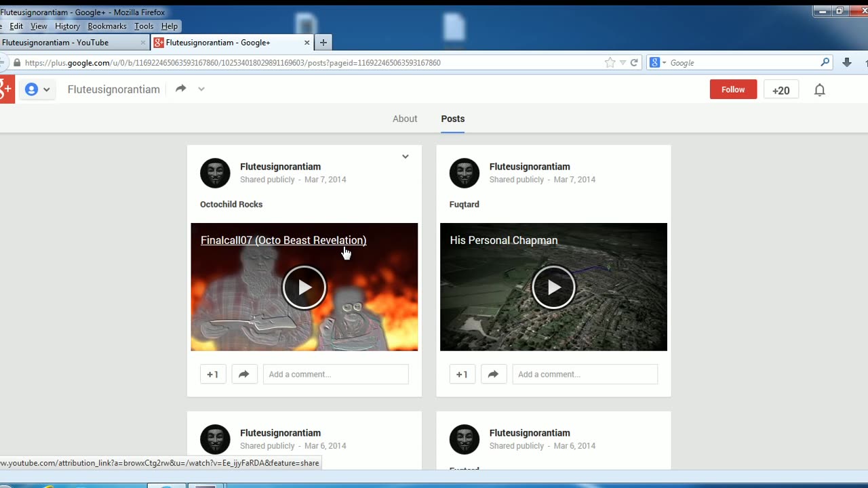
Task: Click the author name on the lower-left Mar 6 post
Action: pos(281,433)
